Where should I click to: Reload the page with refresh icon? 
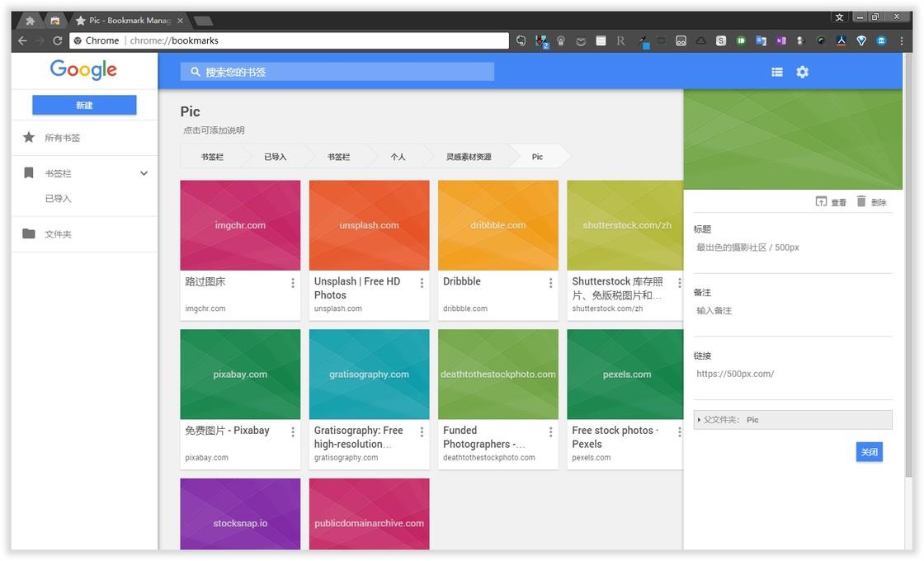(57, 40)
